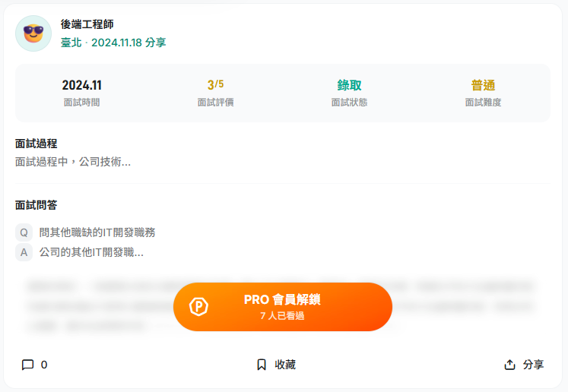Click the 3/5 interview rating
The width and height of the screenshot is (568, 392).
(x=215, y=84)
